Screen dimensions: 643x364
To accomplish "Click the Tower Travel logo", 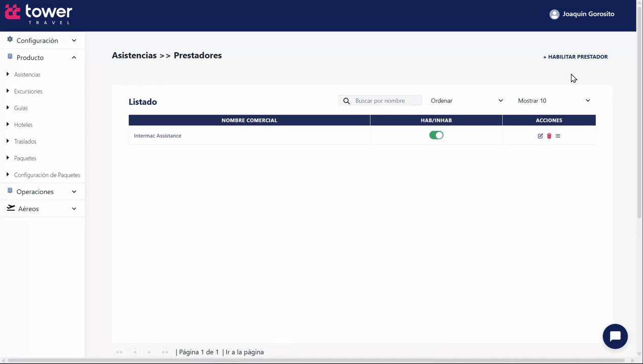I will (x=38, y=14).
